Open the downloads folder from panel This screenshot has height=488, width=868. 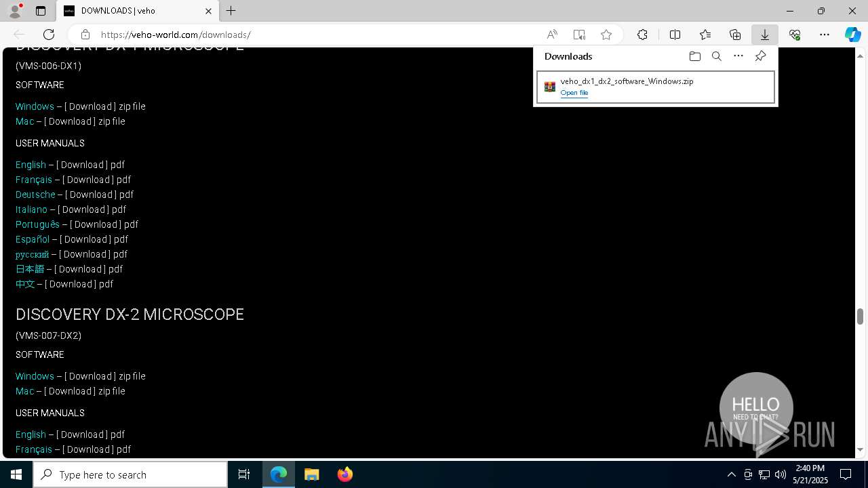point(694,56)
